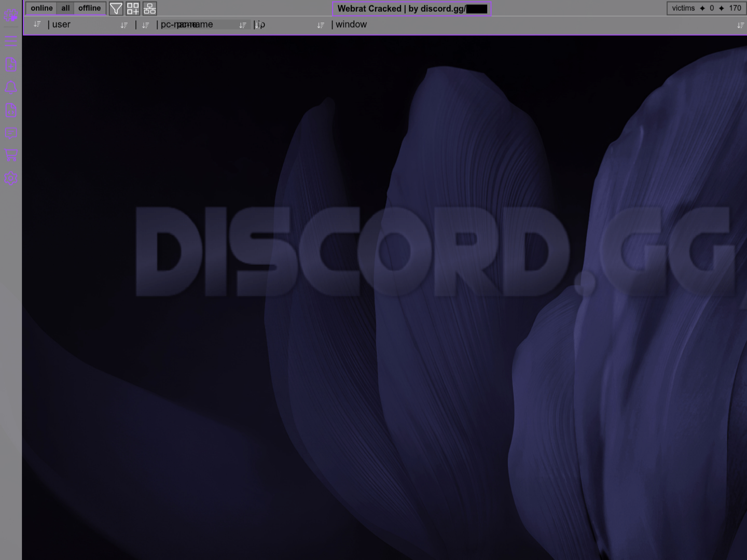Click the 'user' column header

click(61, 24)
